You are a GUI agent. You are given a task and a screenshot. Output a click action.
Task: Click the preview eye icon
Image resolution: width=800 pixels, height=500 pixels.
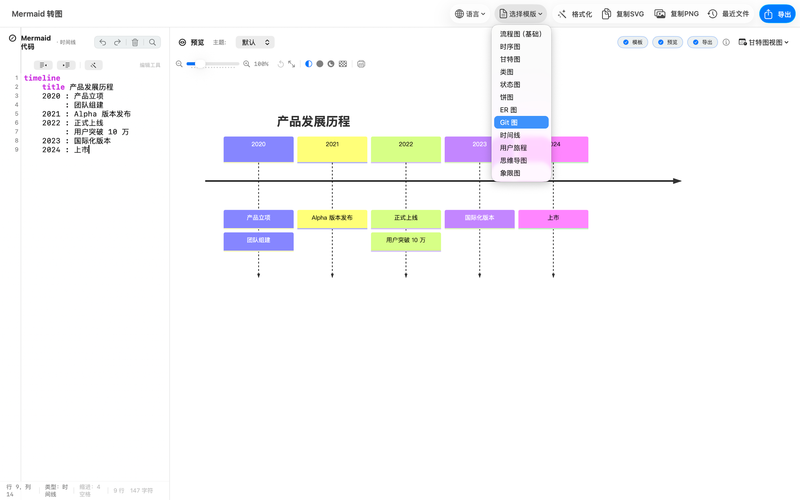click(x=182, y=42)
